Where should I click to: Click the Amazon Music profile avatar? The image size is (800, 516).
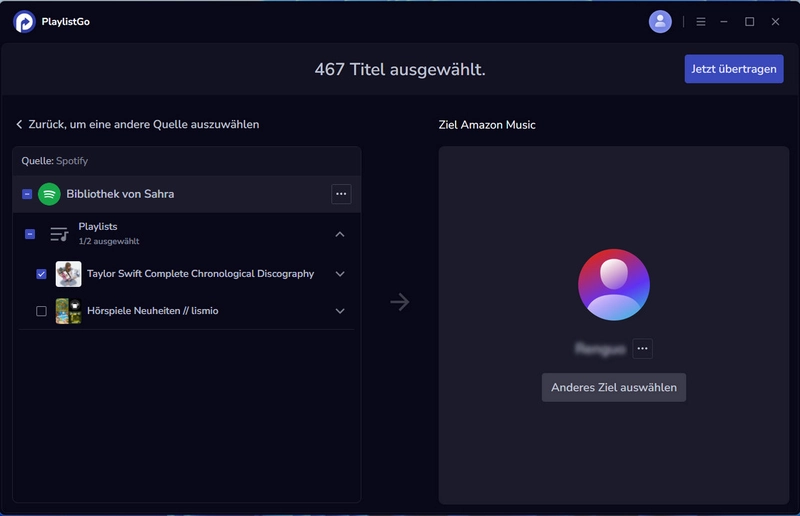point(614,284)
